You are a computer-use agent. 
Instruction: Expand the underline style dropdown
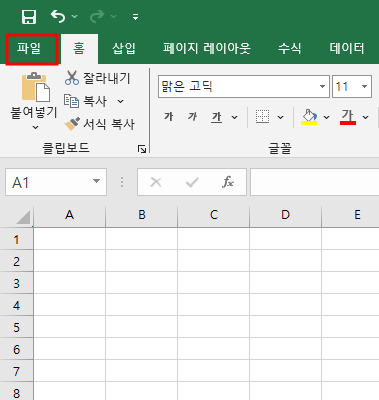(234, 117)
